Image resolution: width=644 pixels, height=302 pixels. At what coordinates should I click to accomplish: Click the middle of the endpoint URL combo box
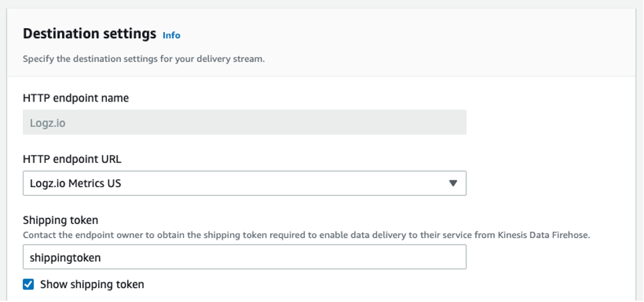[244, 183]
